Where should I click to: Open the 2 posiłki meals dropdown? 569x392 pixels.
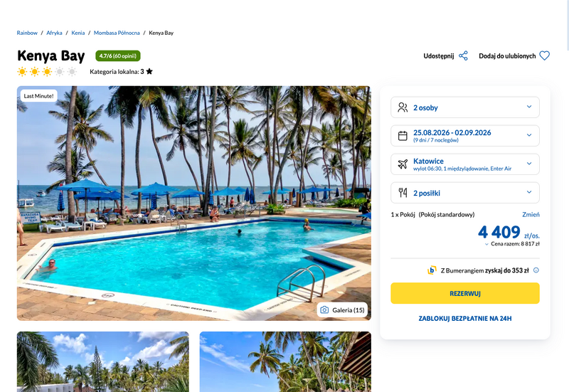point(465,192)
